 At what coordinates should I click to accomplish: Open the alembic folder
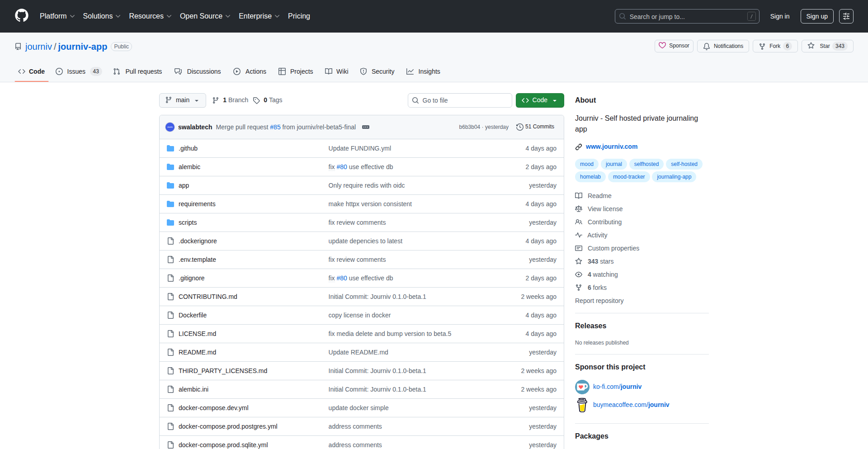click(189, 167)
